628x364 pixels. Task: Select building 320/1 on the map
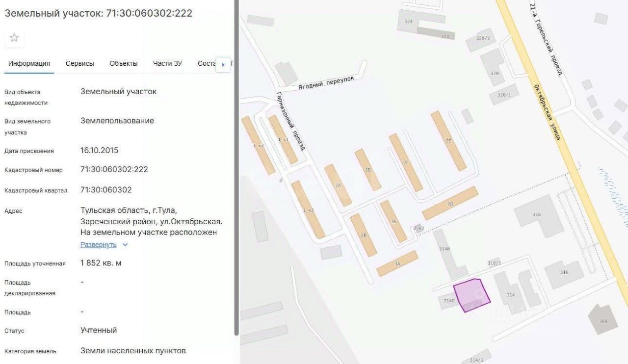(x=504, y=94)
